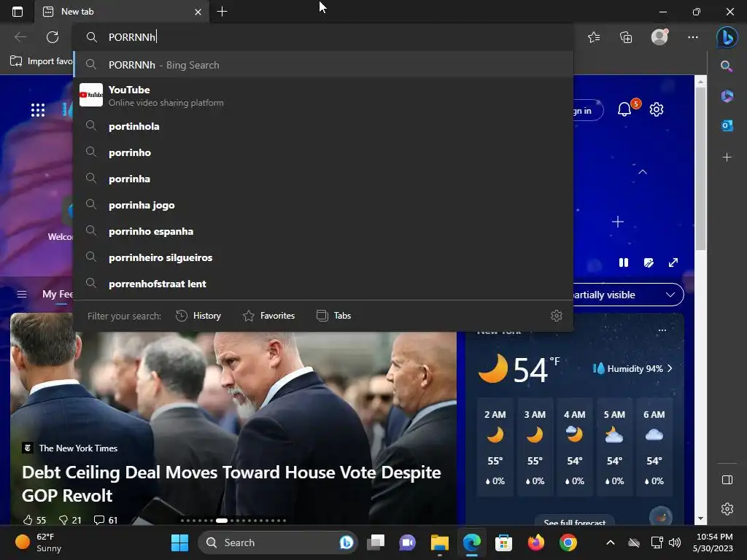Select the porrinha jogo suggestion

[x=323, y=205]
